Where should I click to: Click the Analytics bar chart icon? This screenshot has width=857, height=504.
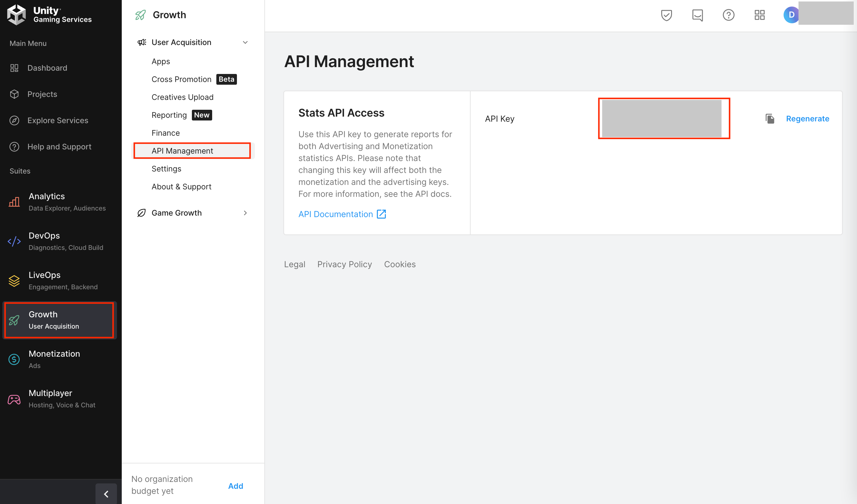coord(14,202)
